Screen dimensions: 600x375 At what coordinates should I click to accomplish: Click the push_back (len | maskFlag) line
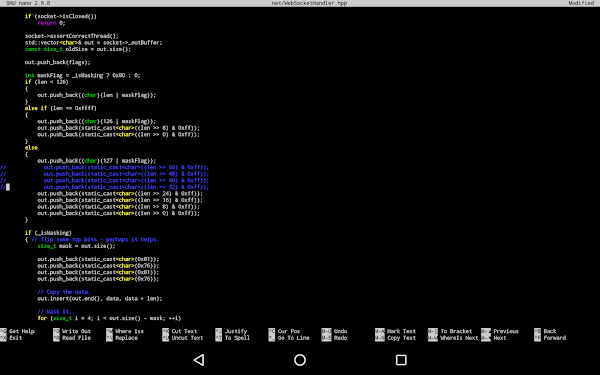(96, 95)
